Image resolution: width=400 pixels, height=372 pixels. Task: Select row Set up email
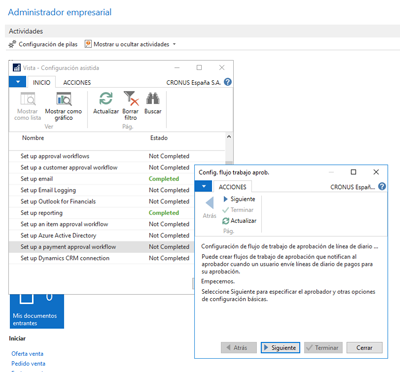(101, 179)
